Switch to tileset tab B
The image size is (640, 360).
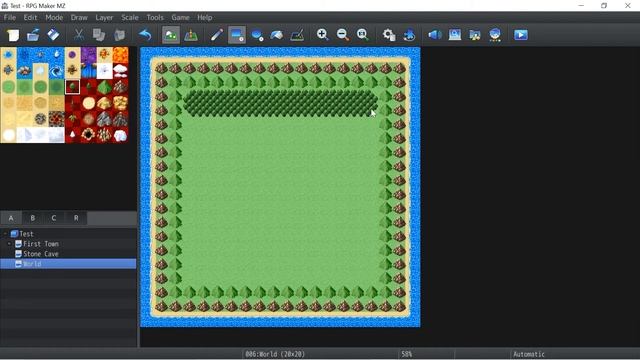point(33,218)
